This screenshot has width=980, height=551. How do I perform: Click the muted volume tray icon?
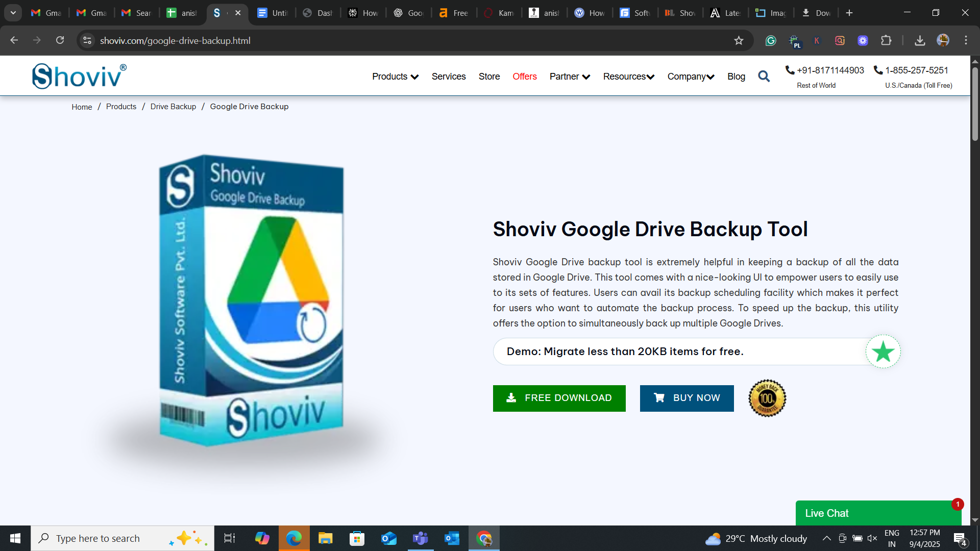[x=872, y=538]
